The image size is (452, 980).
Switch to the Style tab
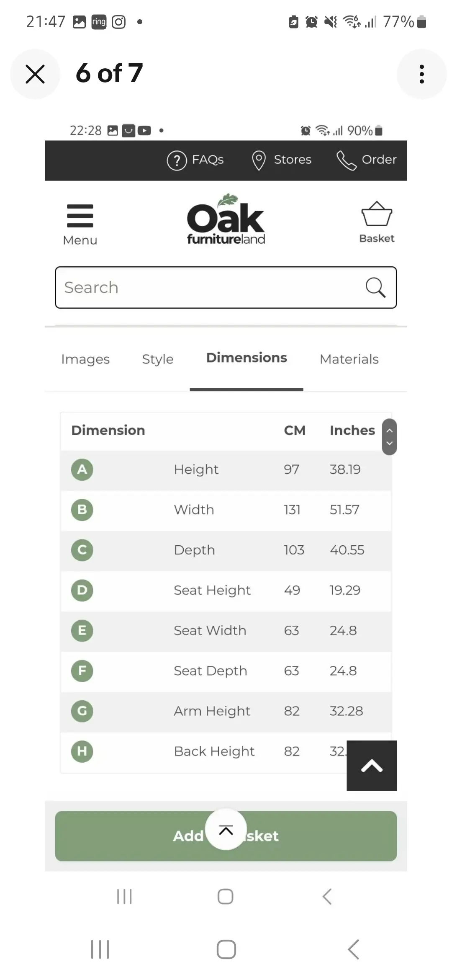point(158,359)
